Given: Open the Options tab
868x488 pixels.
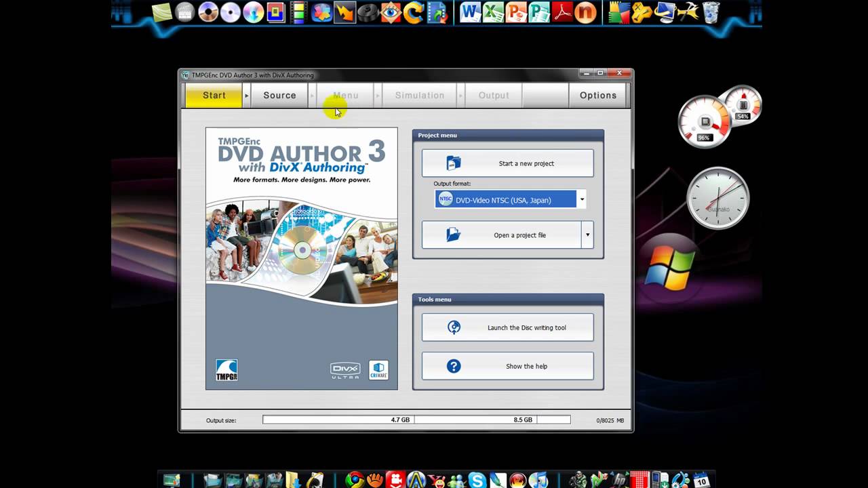Looking at the screenshot, I should (598, 96).
